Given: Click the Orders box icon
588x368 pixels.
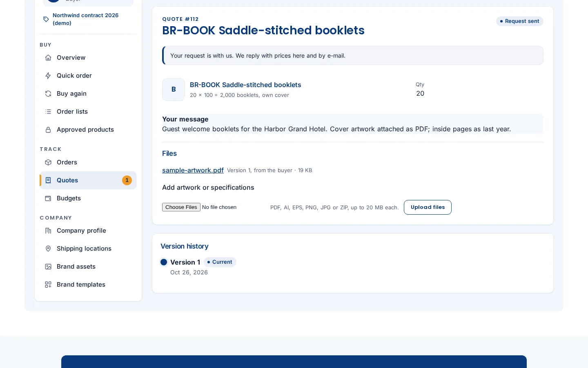Looking at the screenshot, I should click(x=48, y=162).
